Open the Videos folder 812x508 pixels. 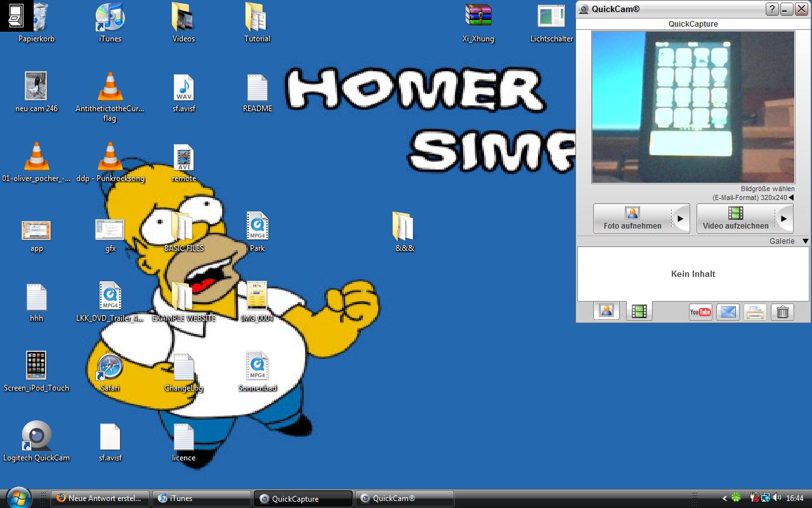pyautogui.click(x=183, y=22)
